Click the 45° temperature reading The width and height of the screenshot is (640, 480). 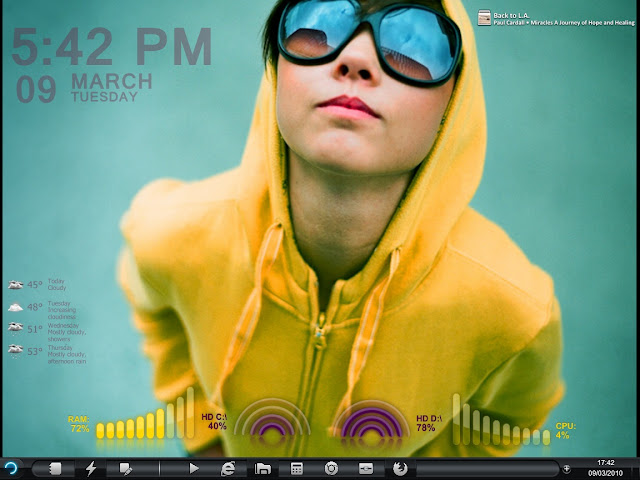click(35, 285)
